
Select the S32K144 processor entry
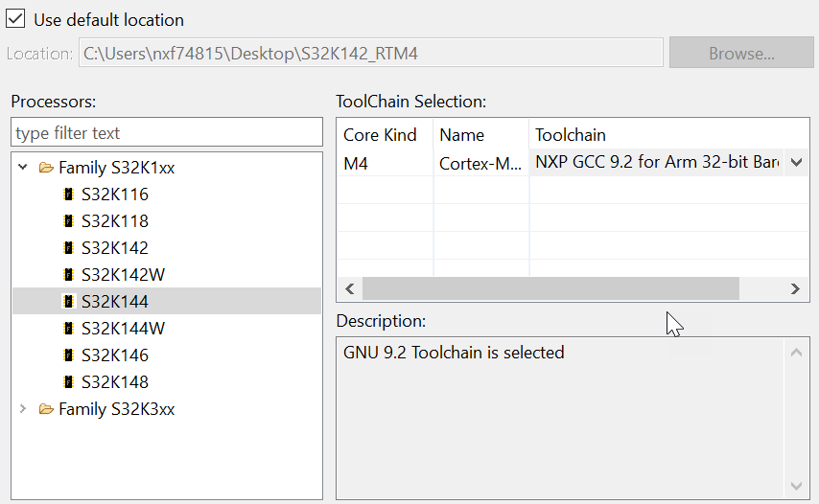click(x=115, y=302)
